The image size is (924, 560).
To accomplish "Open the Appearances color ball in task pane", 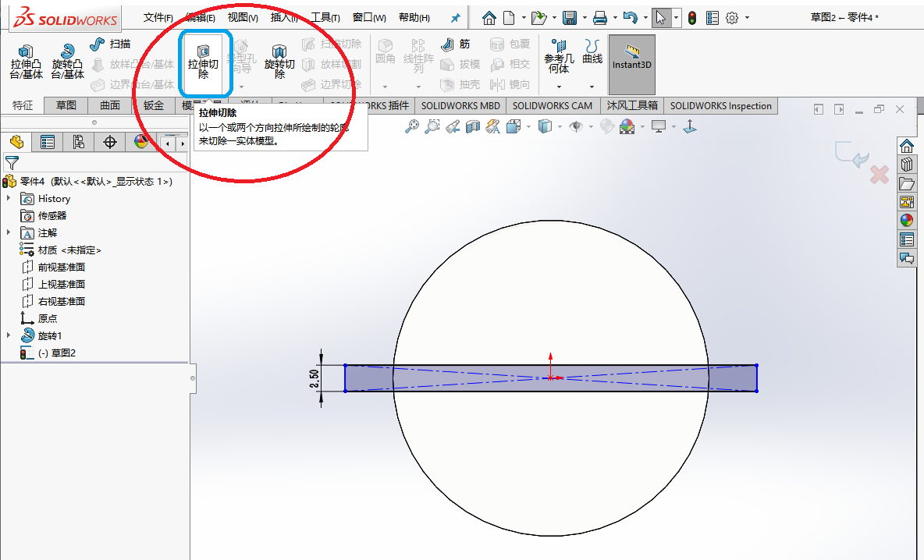I will tap(906, 220).
